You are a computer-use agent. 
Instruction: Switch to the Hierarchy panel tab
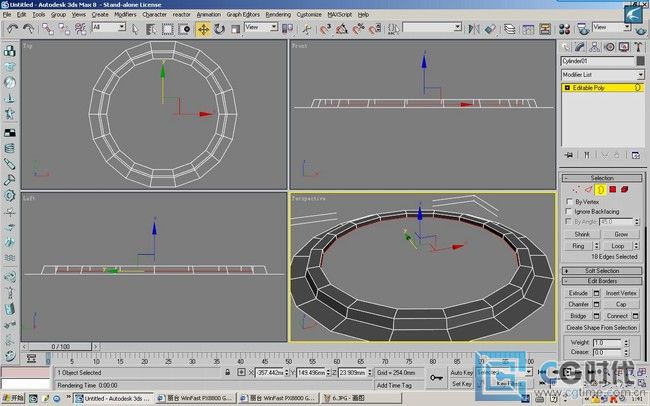pos(594,47)
